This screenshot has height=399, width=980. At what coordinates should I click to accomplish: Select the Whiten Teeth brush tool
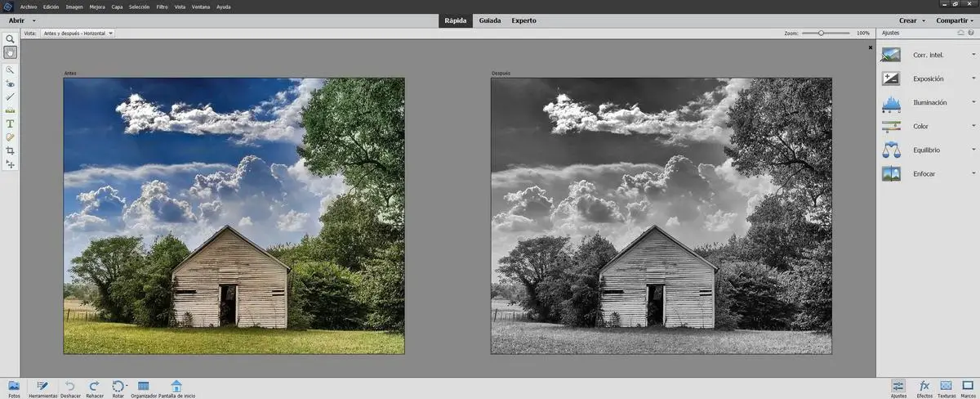[10, 96]
